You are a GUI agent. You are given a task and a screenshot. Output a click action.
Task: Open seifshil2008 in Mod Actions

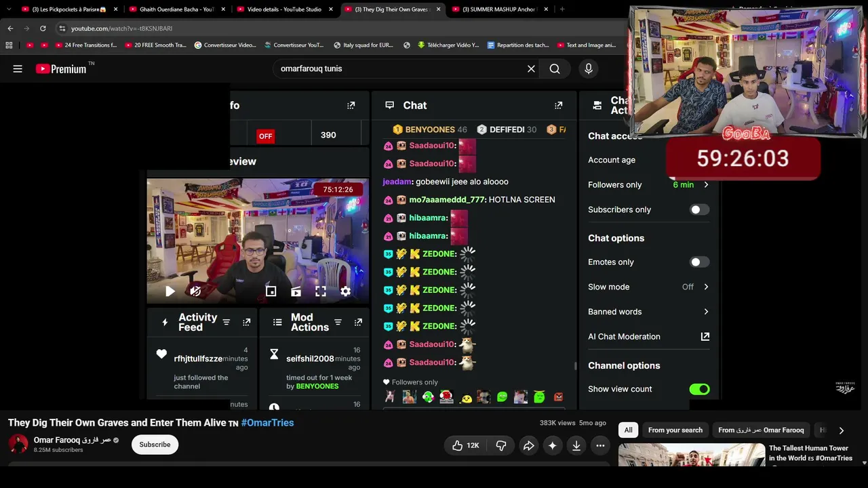310,359
